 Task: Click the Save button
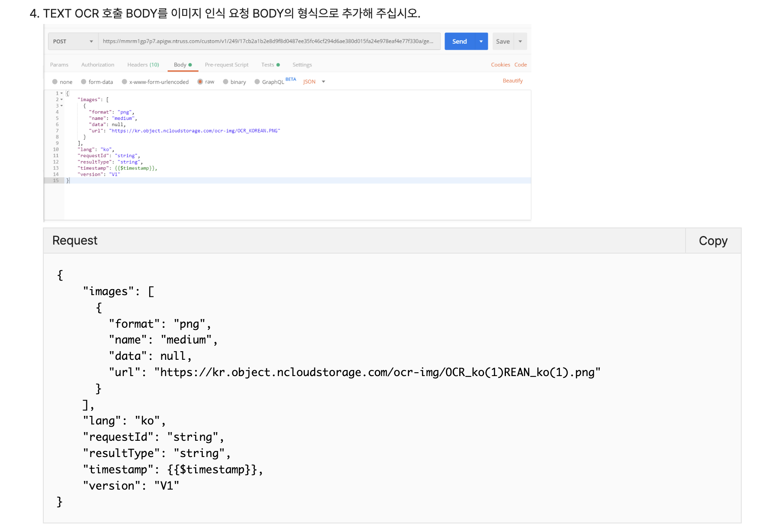click(x=502, y=41)
